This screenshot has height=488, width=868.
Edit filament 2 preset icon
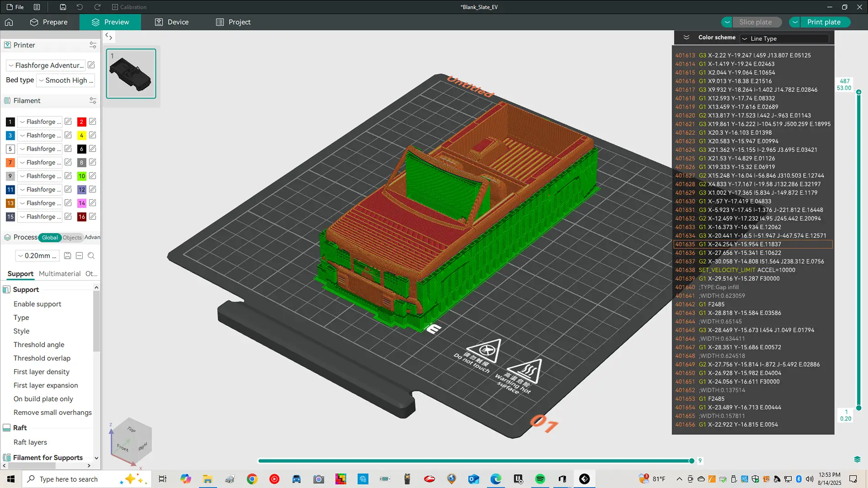pyautogui.click(x=93, y=122)
